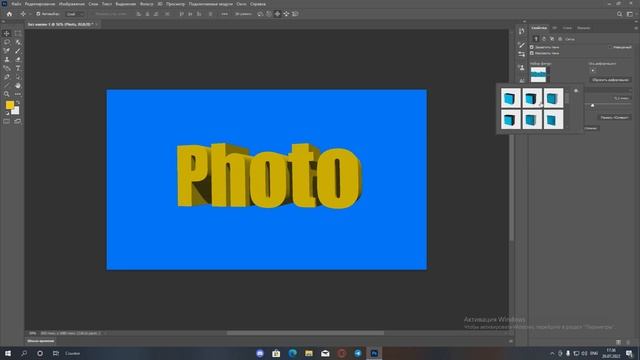Click the white background color swatch
640x360 pixels.
pos(16,111)
